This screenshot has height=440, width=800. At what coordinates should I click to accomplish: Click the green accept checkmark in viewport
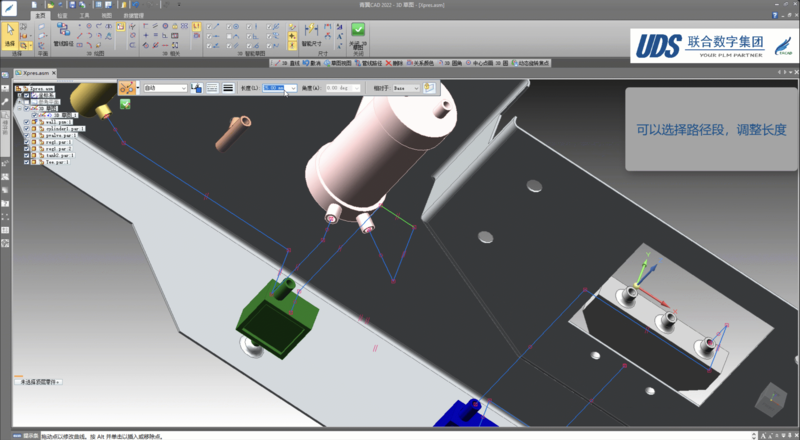tap(127, 102)
